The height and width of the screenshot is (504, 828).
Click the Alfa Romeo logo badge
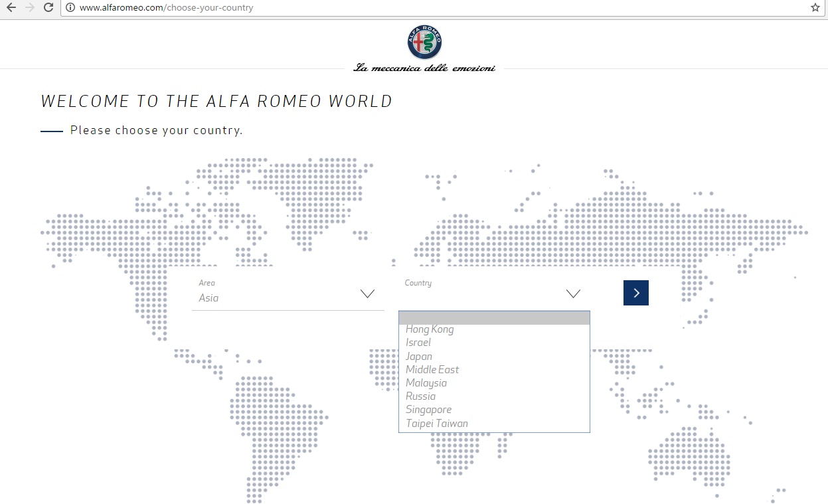(x=424, y=42)
